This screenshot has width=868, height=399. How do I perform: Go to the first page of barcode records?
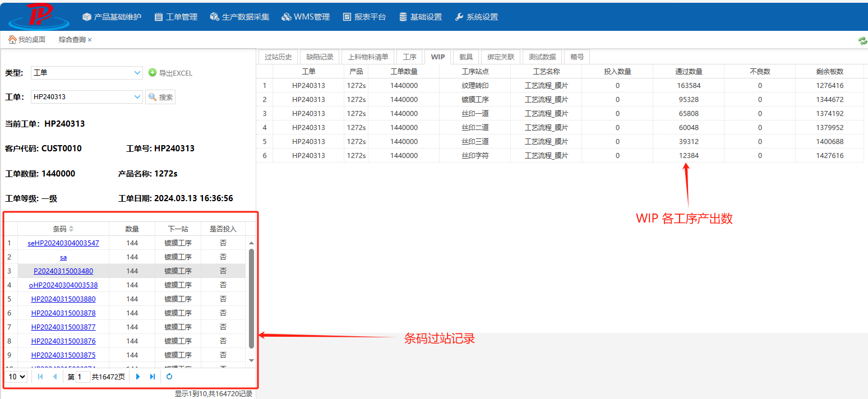tap(40, 377)
